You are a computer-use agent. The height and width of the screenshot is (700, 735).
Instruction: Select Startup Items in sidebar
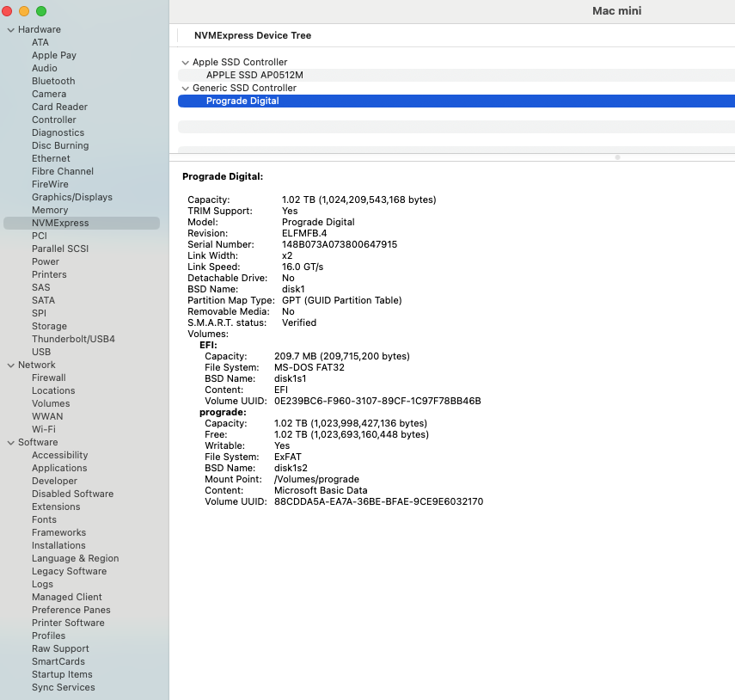click(62, 674)
